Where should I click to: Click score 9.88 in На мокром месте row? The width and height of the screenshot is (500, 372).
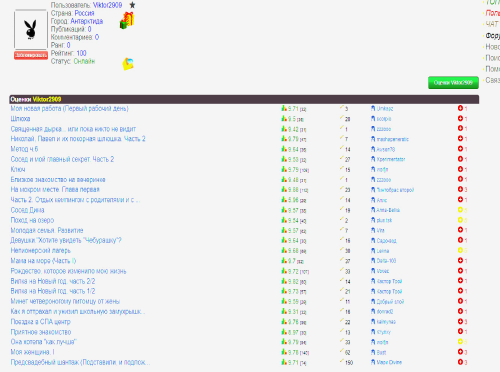(293, 190)
